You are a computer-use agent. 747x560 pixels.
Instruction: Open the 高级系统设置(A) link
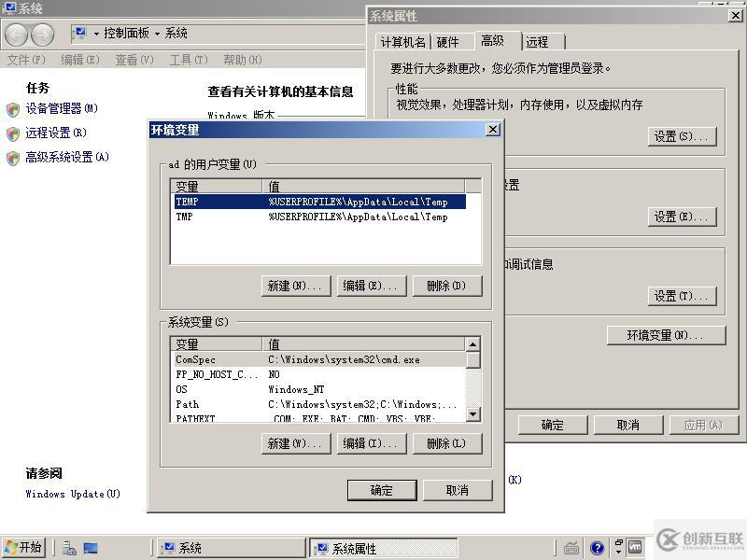(67, 157)
